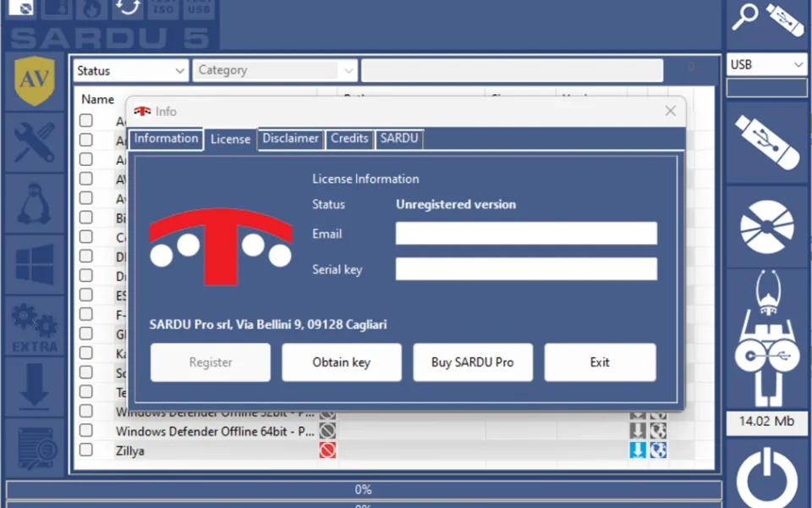812x508 pixels.
Task: Click the Name column header
Action: pos(98,99)
